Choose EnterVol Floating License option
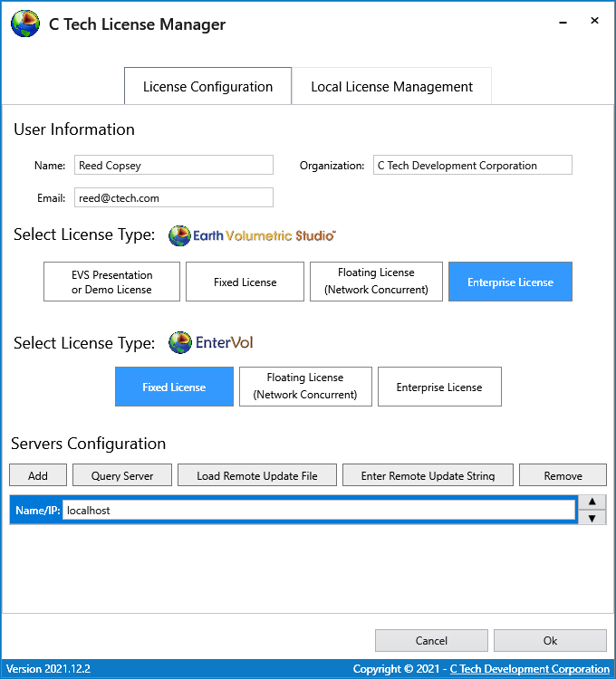This screenshot has width=616, height=679. click(305, 387)
